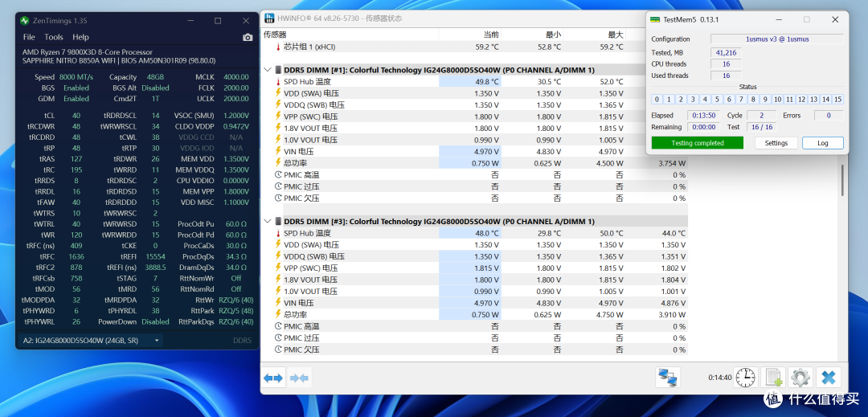Click status cell 15 in TestMem5
This screenshot has height=417, width=868.
click(x=838, y=100)
